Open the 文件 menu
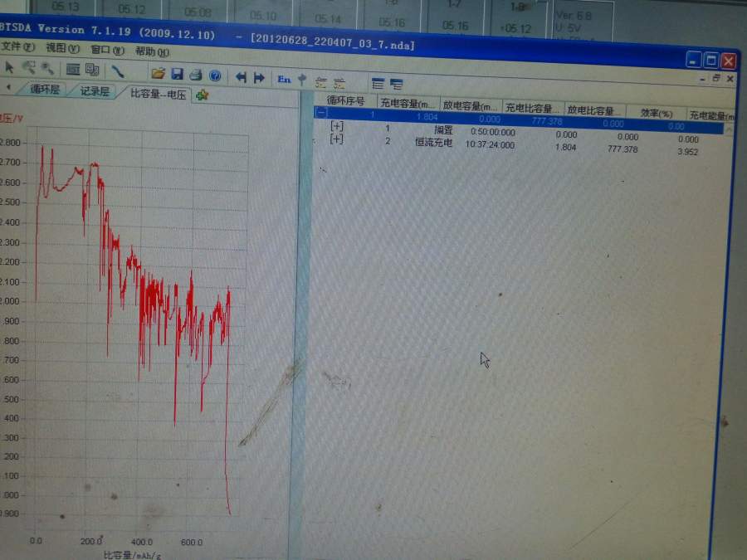This screenshot has width=747, height=560. click(18, 46)
